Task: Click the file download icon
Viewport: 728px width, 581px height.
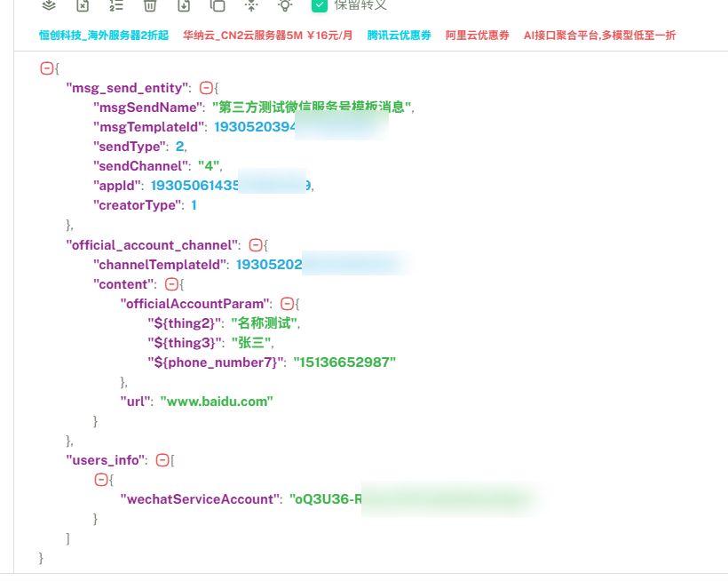Action: 184,5
